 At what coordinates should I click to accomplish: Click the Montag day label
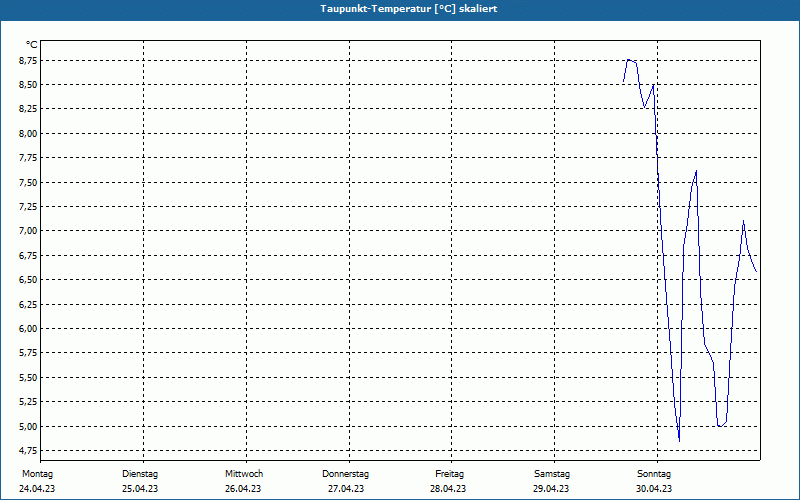point(37,474)
